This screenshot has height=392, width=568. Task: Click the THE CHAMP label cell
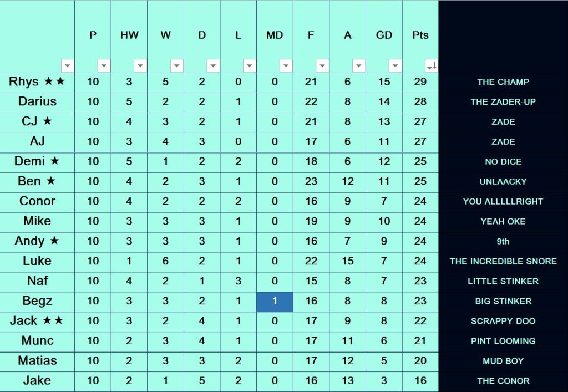[503, 82]
